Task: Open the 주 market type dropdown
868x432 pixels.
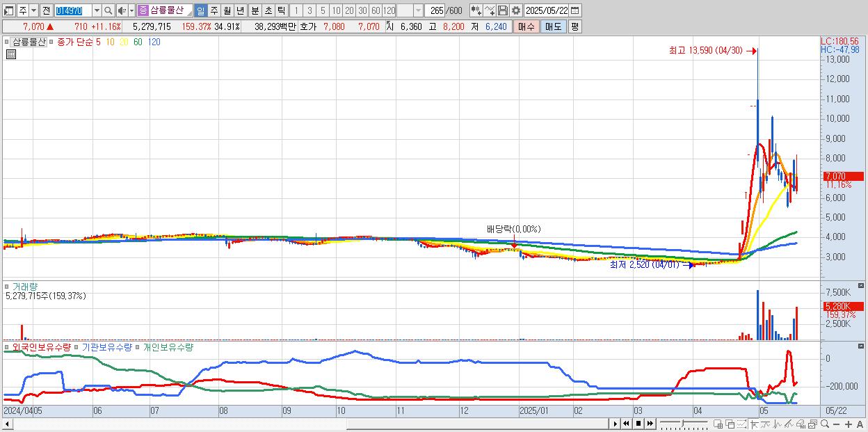Action: click(34, 10)
